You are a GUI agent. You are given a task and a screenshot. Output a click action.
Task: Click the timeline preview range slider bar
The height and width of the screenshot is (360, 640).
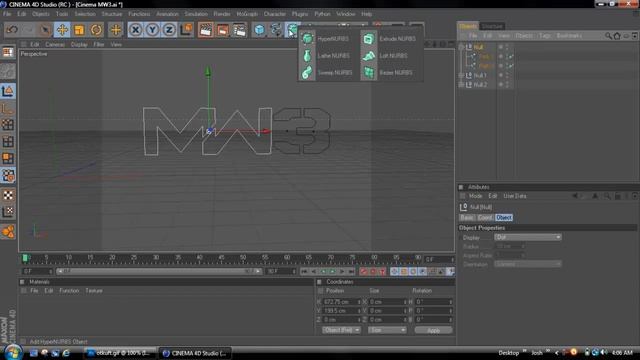(159, 271)
